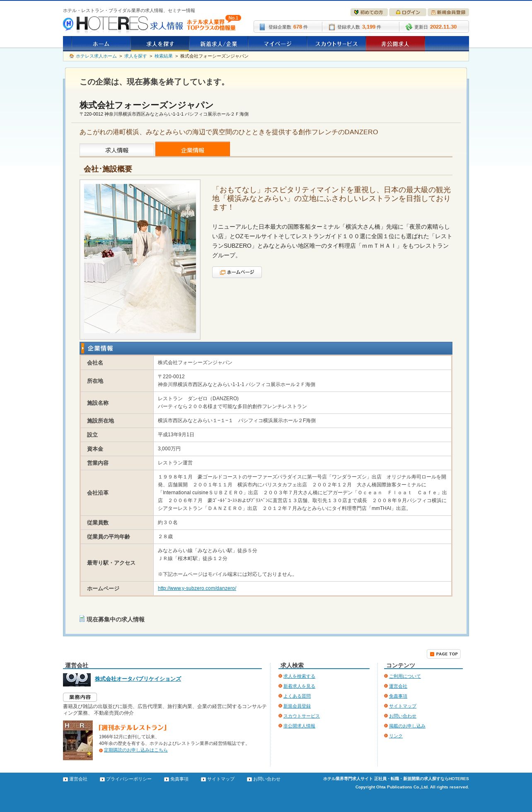This screenshot has width=532, height=812.
Task: Open the 掲載のお申し込み link
Action: pyautogui.click(x=407, y=726)
